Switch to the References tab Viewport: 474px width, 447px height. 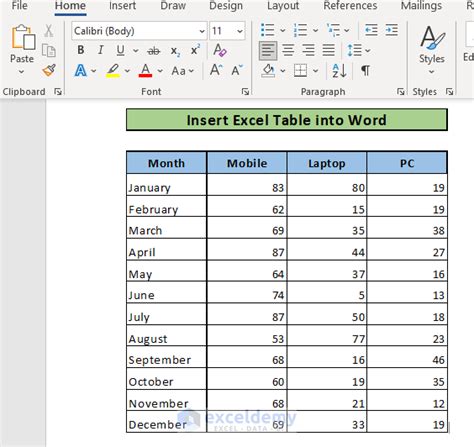click(350, 6)
